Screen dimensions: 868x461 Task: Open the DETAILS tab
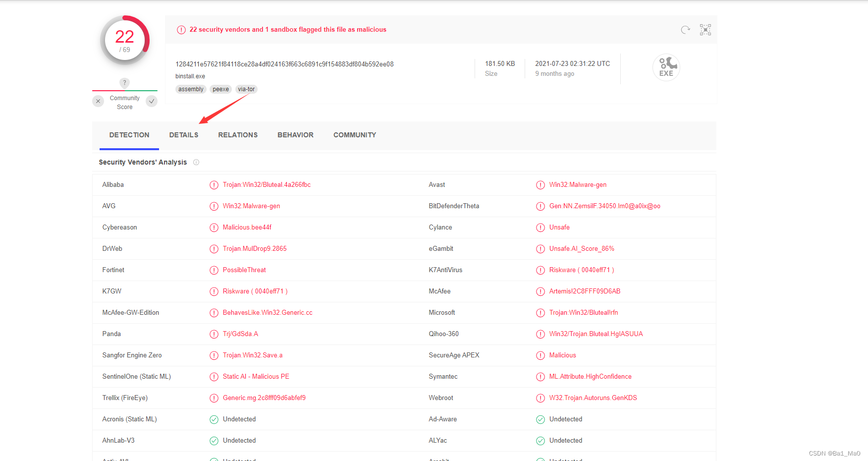coord(184,135)
